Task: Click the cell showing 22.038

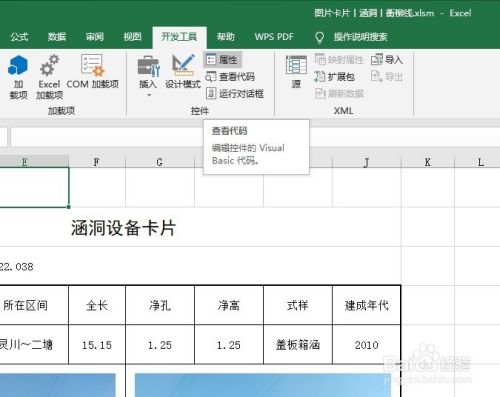Action: click(x=17, y=267)
